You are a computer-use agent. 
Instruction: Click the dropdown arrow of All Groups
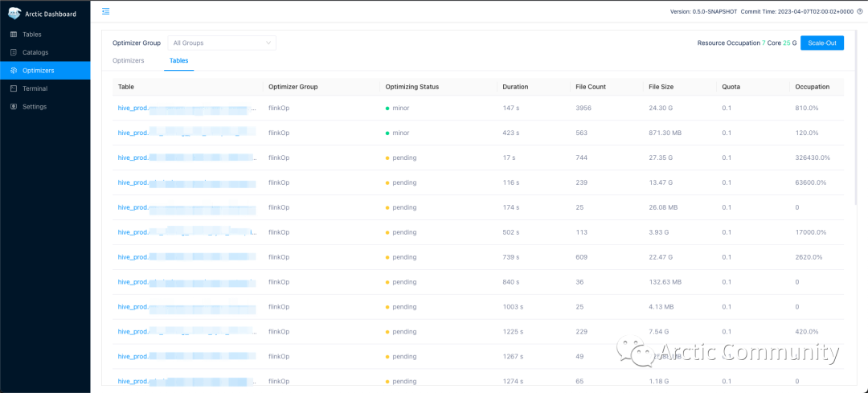click(268, 43)
